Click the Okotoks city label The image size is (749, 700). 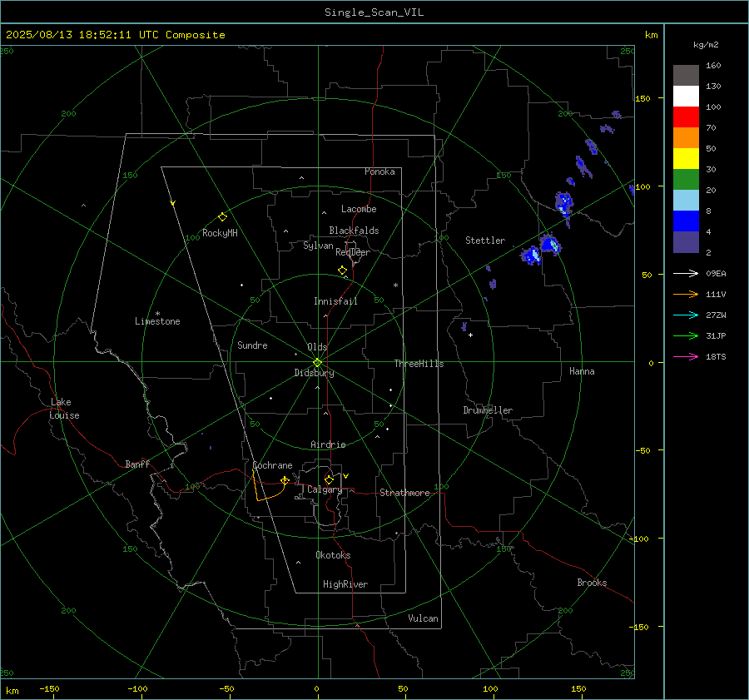(333, 554)
